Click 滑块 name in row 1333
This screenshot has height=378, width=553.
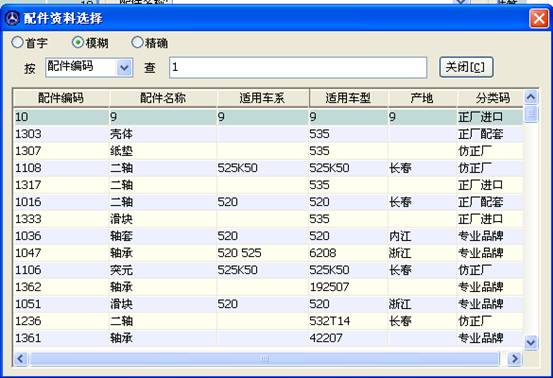pyautogui.click(x=121, y=219)
